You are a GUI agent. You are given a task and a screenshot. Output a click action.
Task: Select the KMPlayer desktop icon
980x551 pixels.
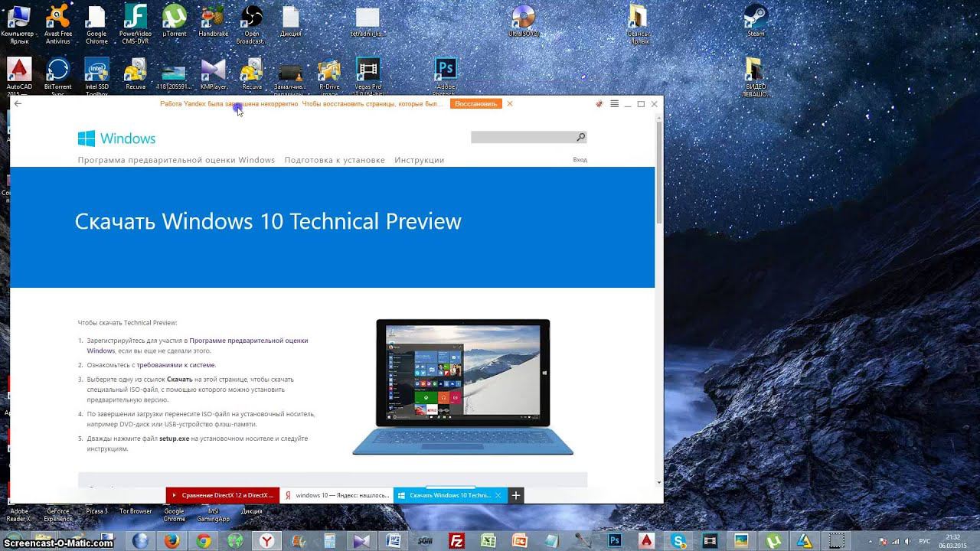[213, 73]
